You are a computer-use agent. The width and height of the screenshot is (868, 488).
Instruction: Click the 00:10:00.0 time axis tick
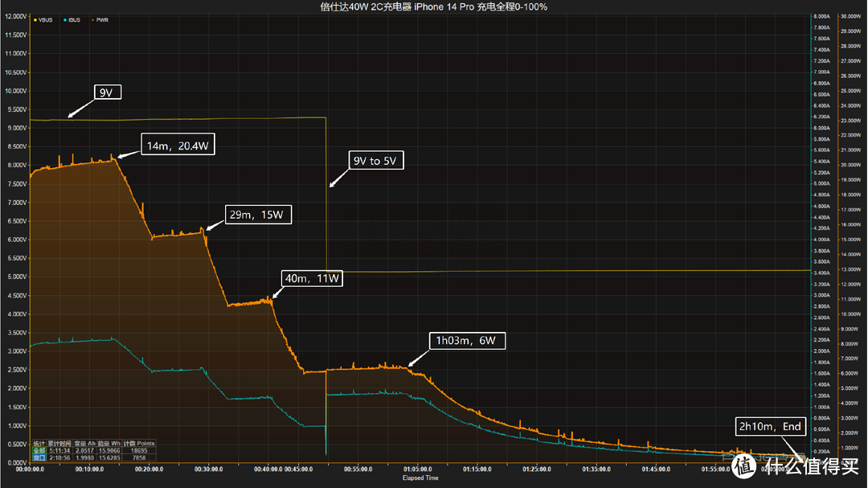90,470
